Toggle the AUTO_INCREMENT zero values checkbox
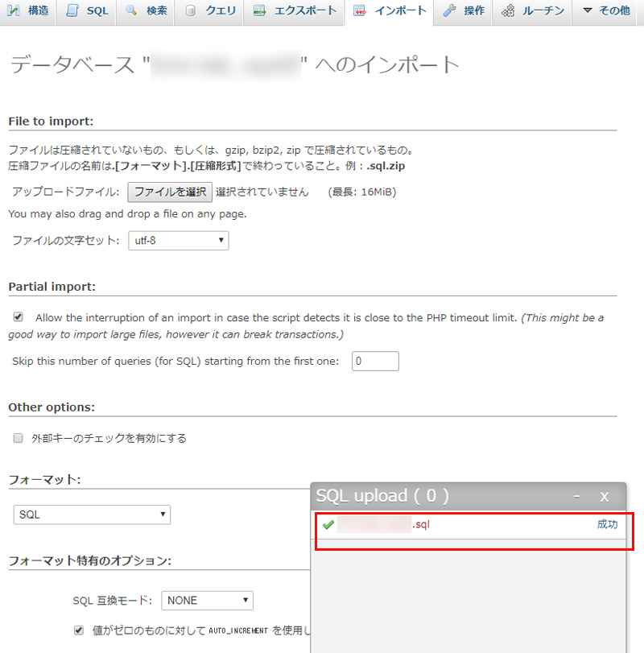 [x=79, y=630]
